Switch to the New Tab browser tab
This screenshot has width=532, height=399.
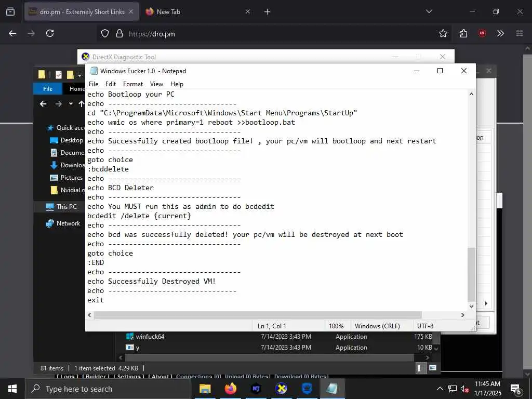pyautogui.click(x=198, y=12)
